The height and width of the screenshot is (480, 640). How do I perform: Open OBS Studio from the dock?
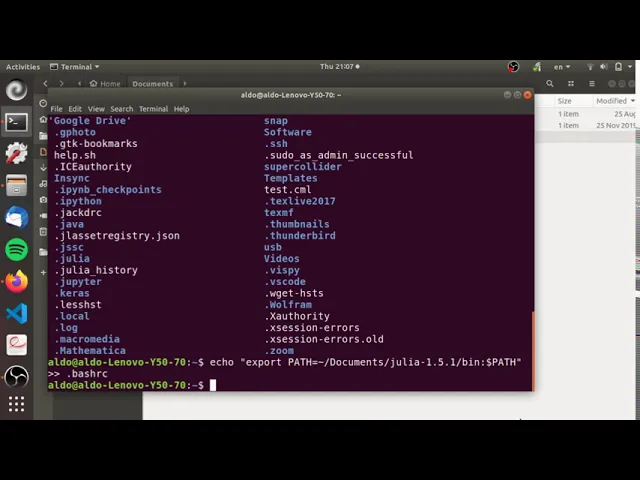point(16,376)
